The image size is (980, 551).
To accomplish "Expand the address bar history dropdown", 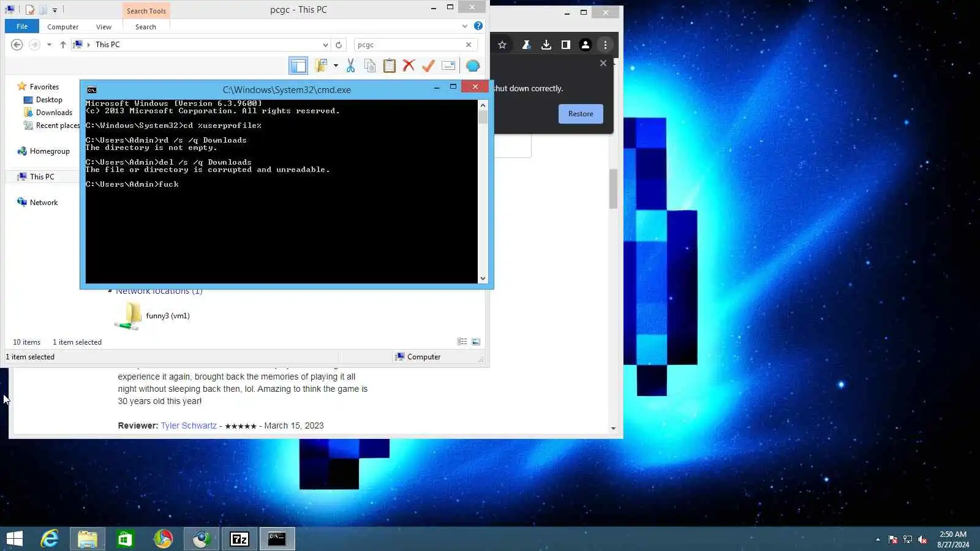I will (325, 45).
